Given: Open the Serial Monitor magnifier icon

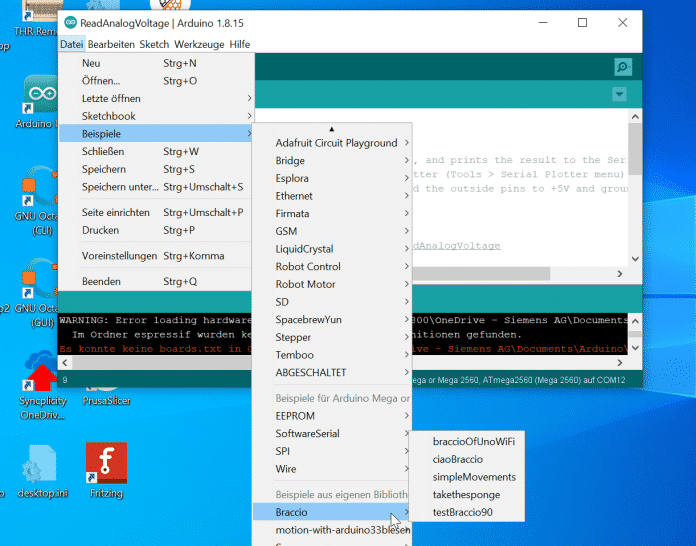Looking at the screenshot, I should click(623, 67).
